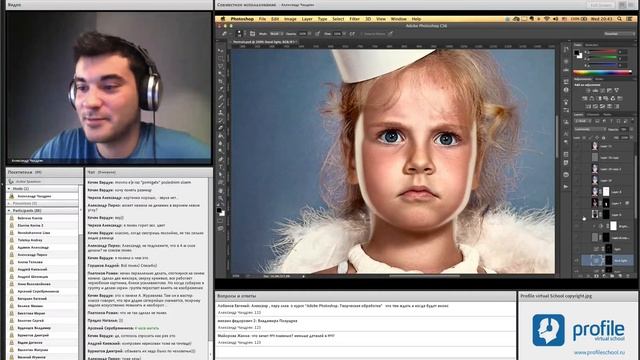Open the layer Kind filter dropdown
The width and height of the screenshot is (640, 360).
click(x=582, y=121)
